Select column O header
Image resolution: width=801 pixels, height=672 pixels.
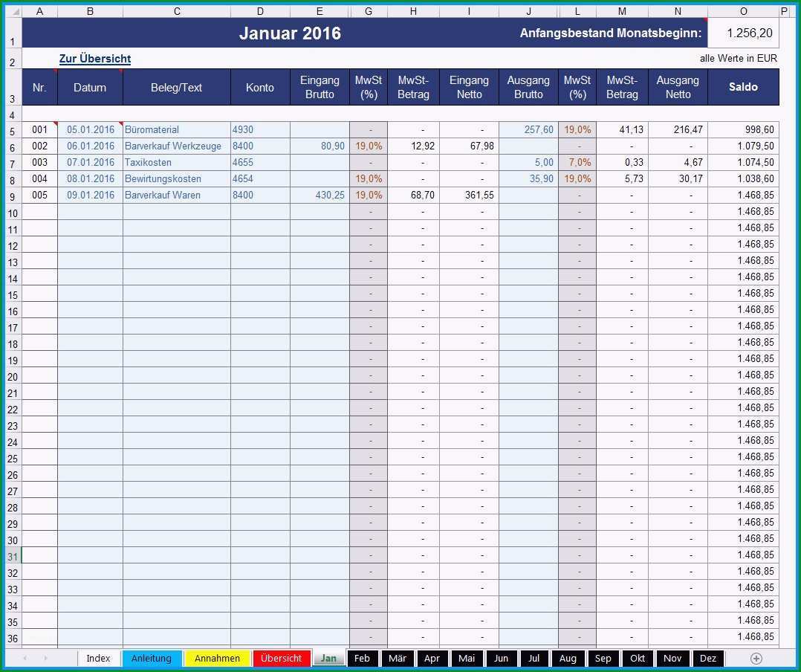(743, 11)
